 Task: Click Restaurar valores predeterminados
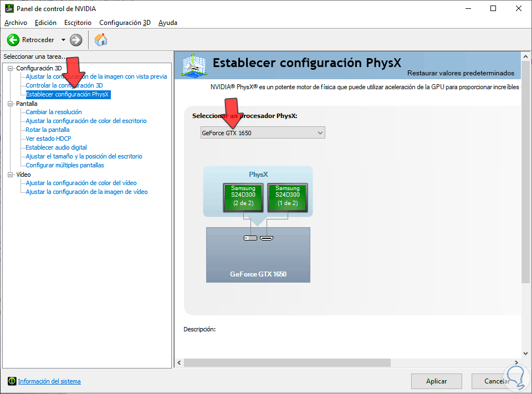[461, 73]
